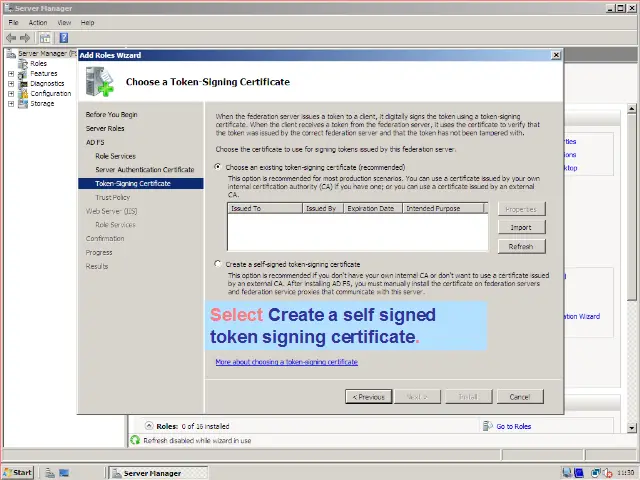Click the blue Help toolbar icon
640x480 pixels.
64,38
